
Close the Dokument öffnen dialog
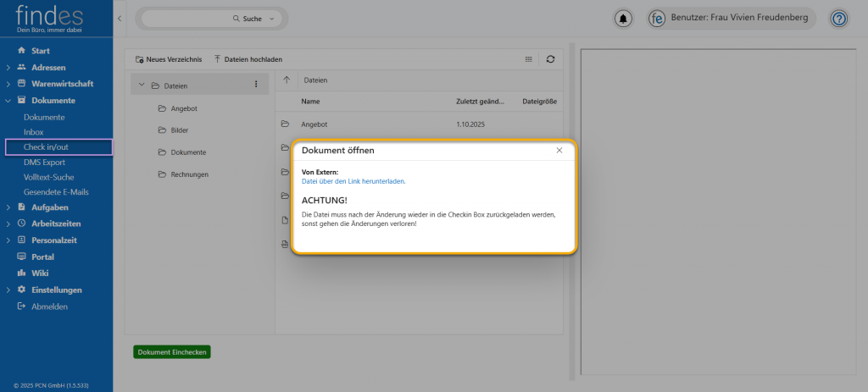(559, 150)
